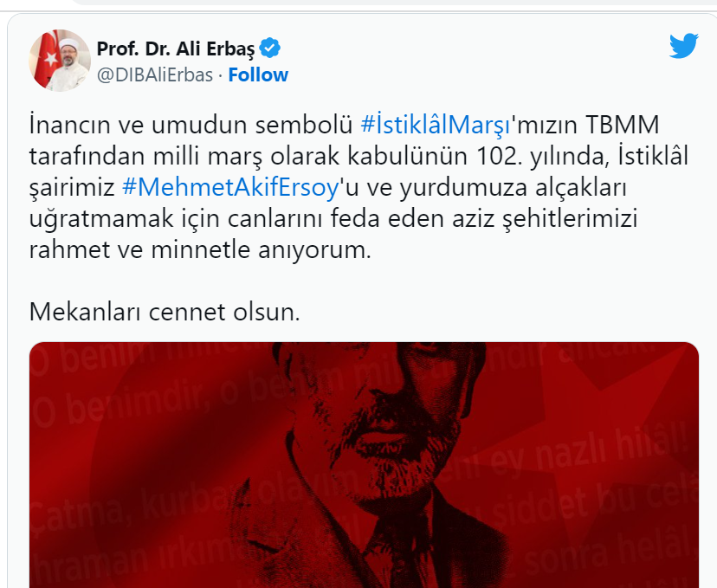Click the 'rahmet ve minnetle anıyorum' sentence
The height and width of the screenshot is (588, 717).
200,250
